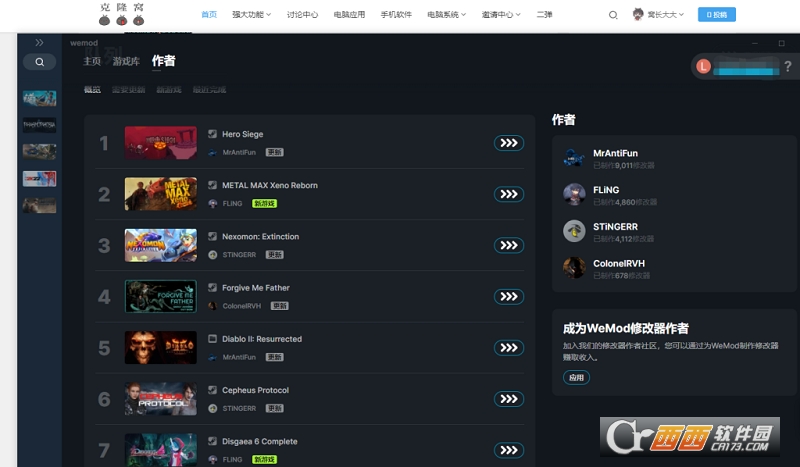The height and width of the screenshot is (467, 800).
Task: Open the red L user avatar
Action: (704, 66)
